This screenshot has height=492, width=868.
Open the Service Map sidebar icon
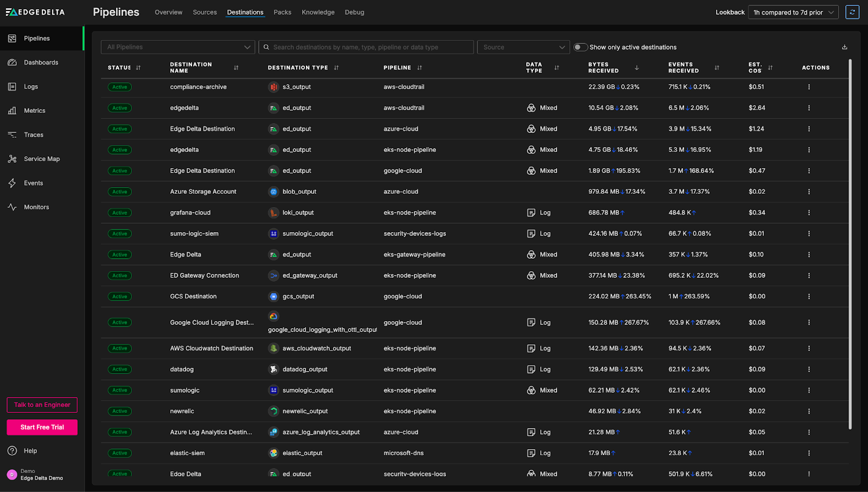click(x=12, y=159)
